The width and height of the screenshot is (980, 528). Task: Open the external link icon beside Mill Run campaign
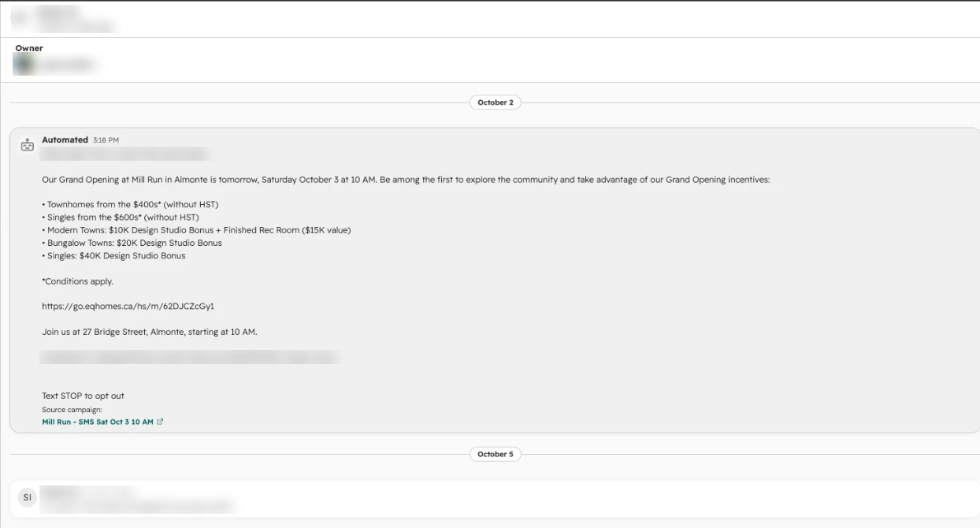[x=160, y=422]
